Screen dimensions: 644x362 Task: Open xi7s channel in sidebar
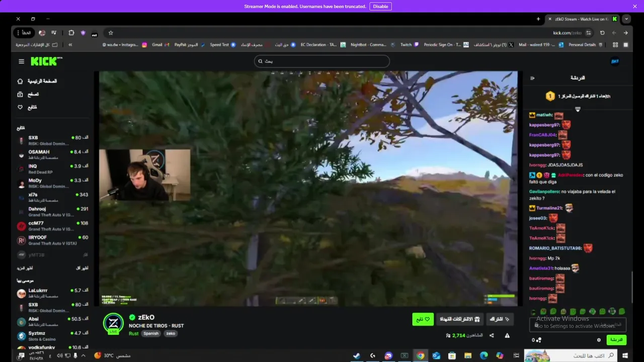[53, 197]
